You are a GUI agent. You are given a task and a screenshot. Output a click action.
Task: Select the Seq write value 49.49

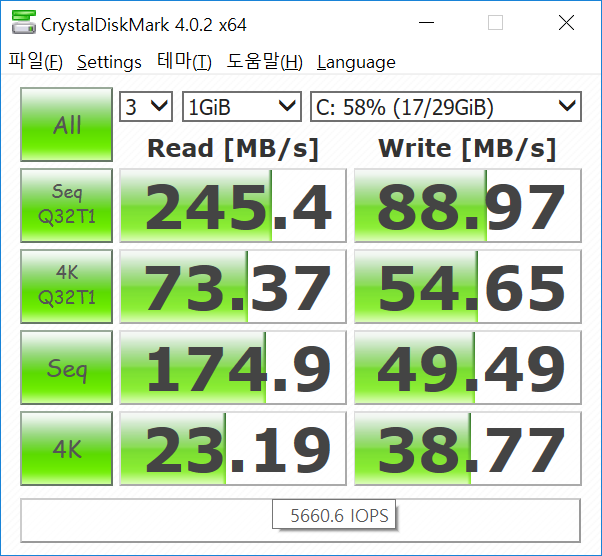468,367
